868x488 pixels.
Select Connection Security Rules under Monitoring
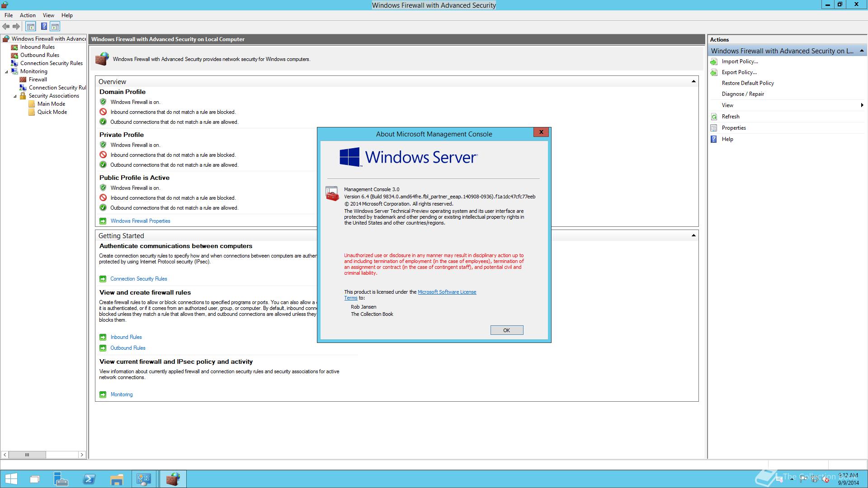pyautogui.click(x=57, y=88)
